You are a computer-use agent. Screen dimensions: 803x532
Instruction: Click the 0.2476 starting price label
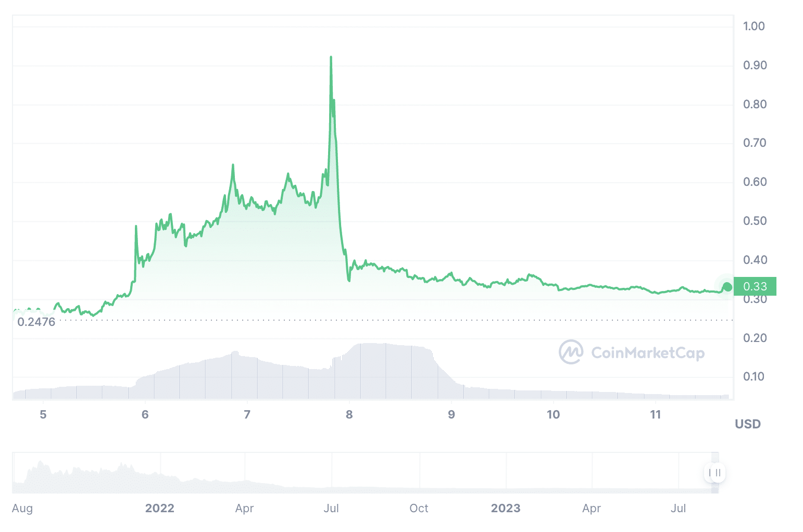tap(36, 322)
